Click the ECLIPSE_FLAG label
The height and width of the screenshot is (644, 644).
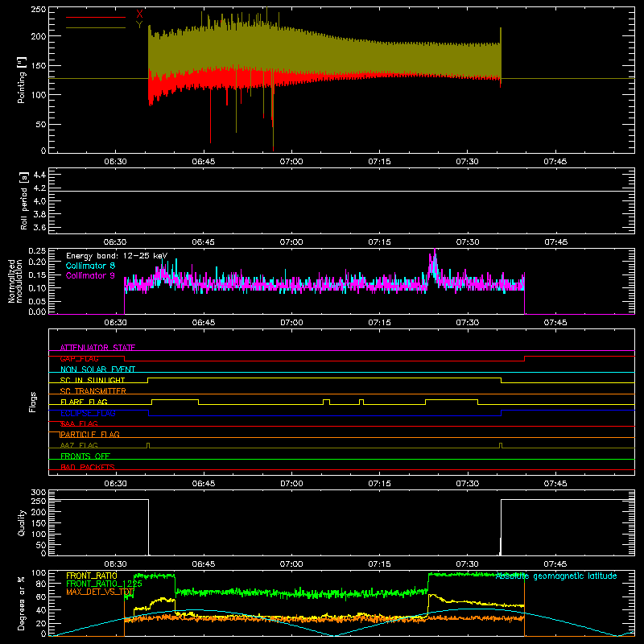88,413
